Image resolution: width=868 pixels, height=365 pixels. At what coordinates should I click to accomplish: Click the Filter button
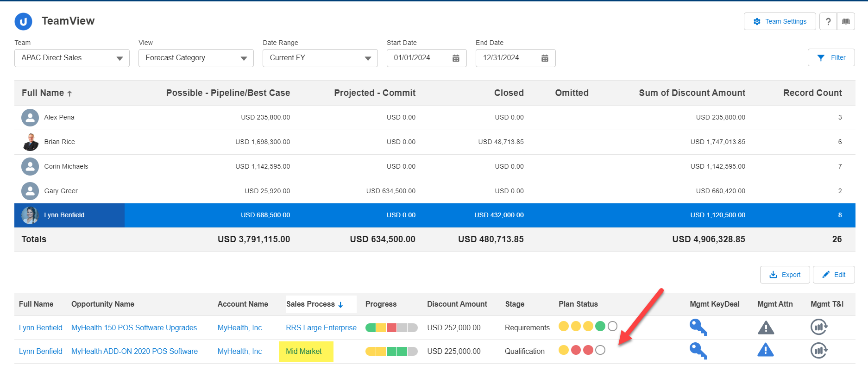[x=831, y=58]
